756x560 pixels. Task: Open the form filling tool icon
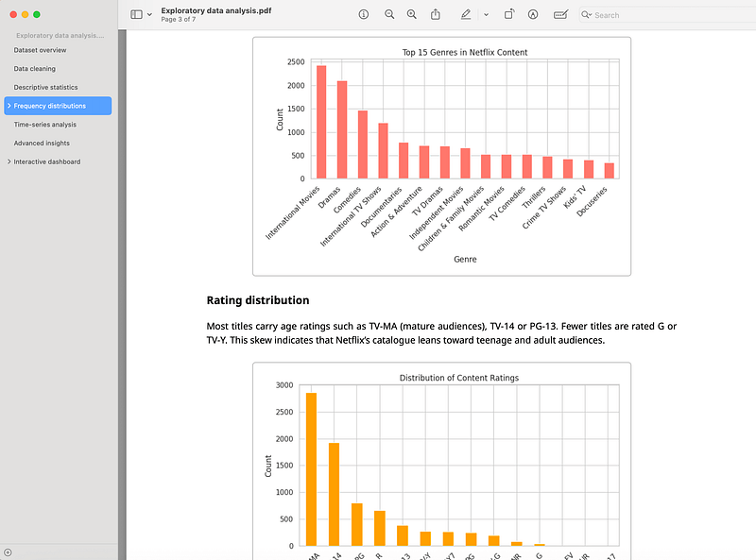click(560, 14)
